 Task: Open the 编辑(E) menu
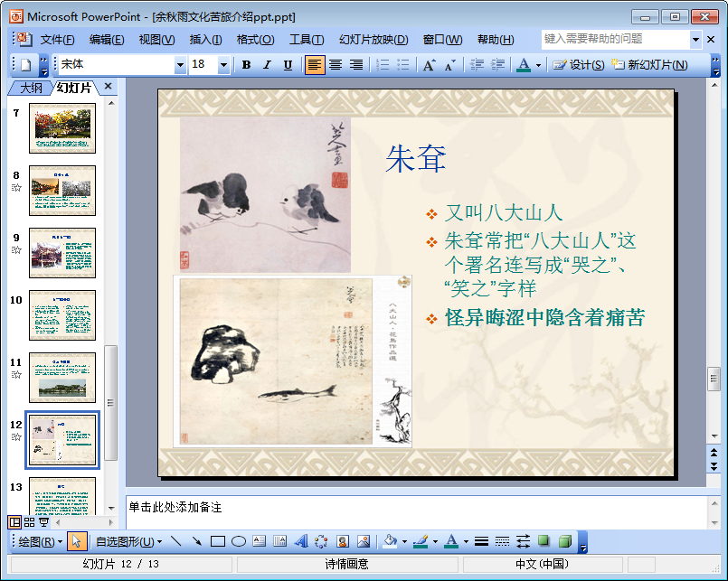[107, 40]
